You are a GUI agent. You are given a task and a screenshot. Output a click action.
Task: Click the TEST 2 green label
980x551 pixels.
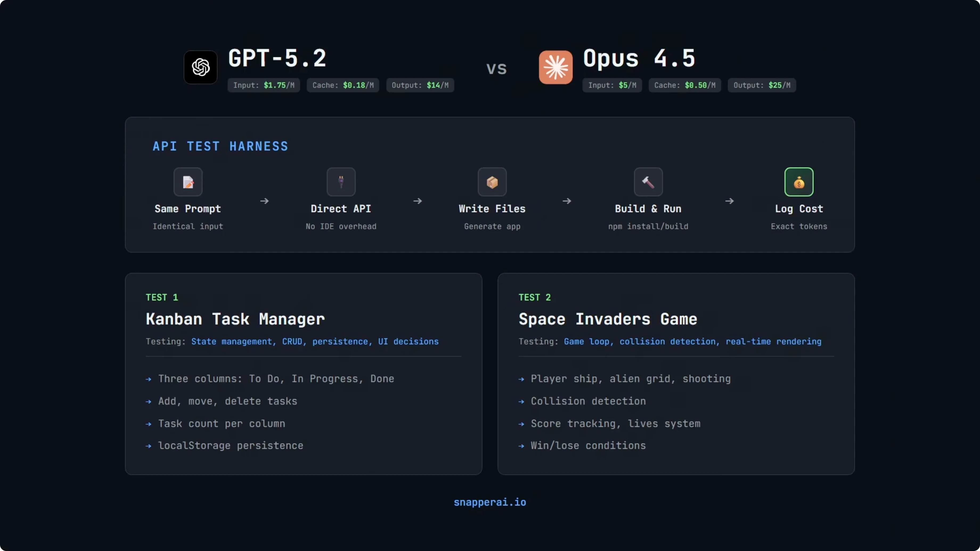pyautogui.click(x=534, y=297)
